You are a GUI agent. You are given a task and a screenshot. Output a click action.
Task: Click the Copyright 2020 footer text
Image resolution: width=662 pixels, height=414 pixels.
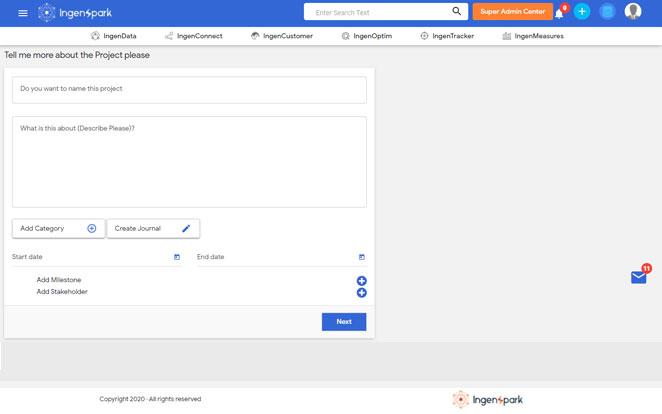(x=150, y=399)
